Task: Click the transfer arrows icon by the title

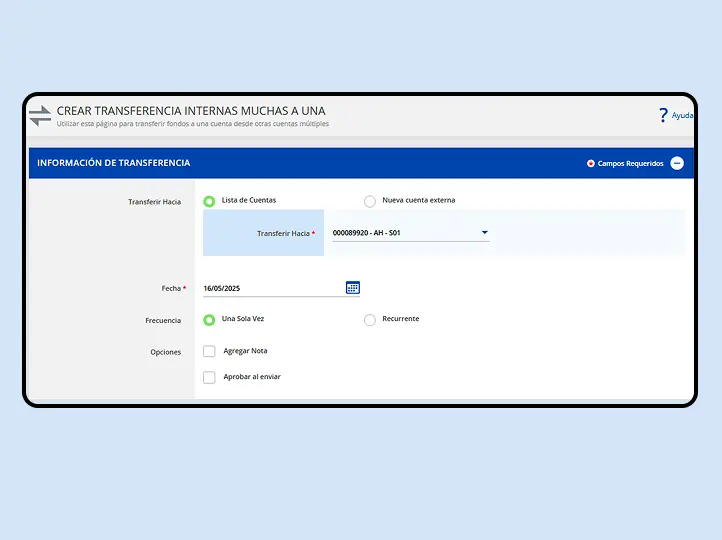Action: pyautogui.click(x=40, y=116)
